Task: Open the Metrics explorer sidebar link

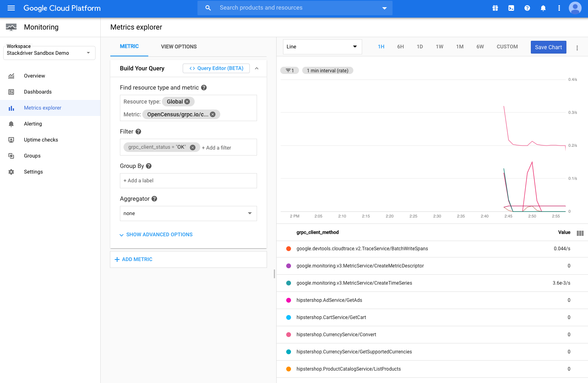Action: pos(50,108)
